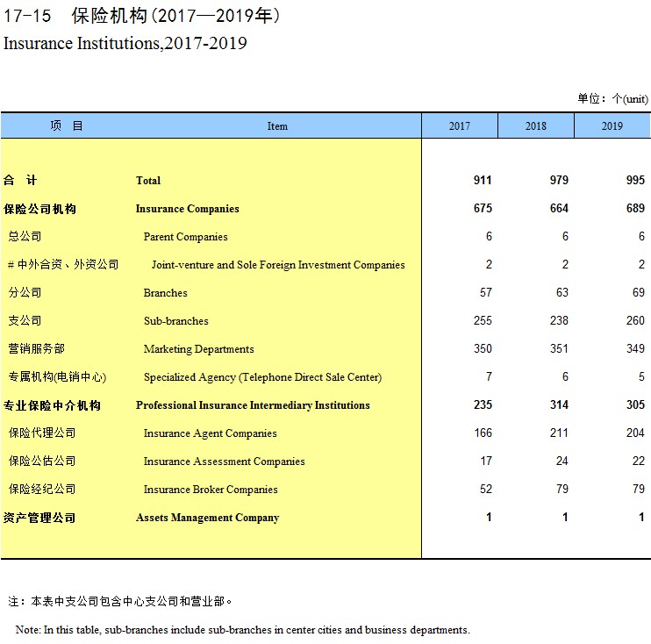
Task: Click the Joint-venture and Sole Foreign Investment label
Action: click(x=278, y=265)
